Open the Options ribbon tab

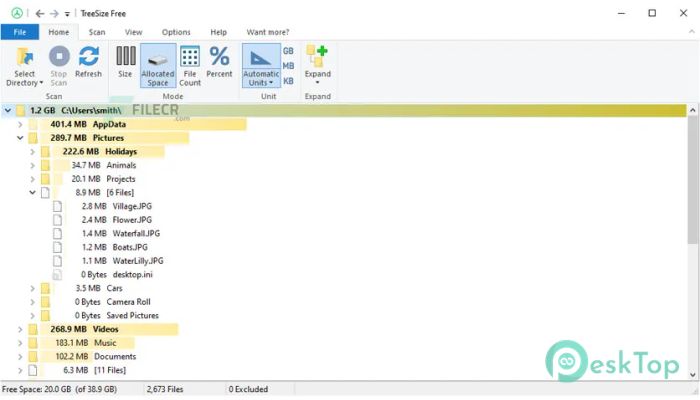click(176, 32)
